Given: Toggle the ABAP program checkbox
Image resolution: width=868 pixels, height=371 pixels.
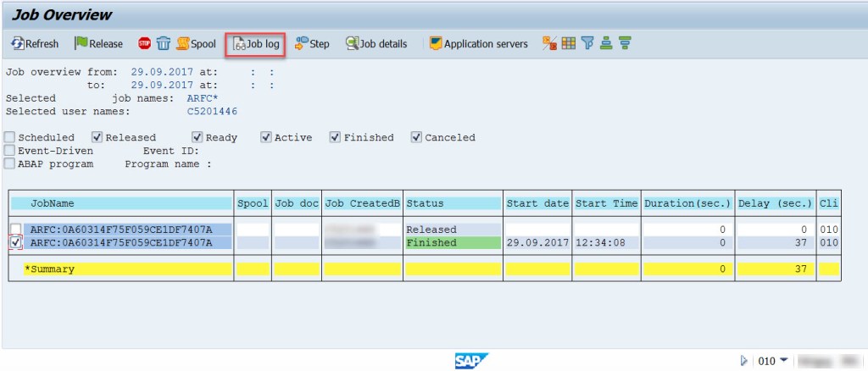Looking at the screenshot, I should click(x=9, y=163).
